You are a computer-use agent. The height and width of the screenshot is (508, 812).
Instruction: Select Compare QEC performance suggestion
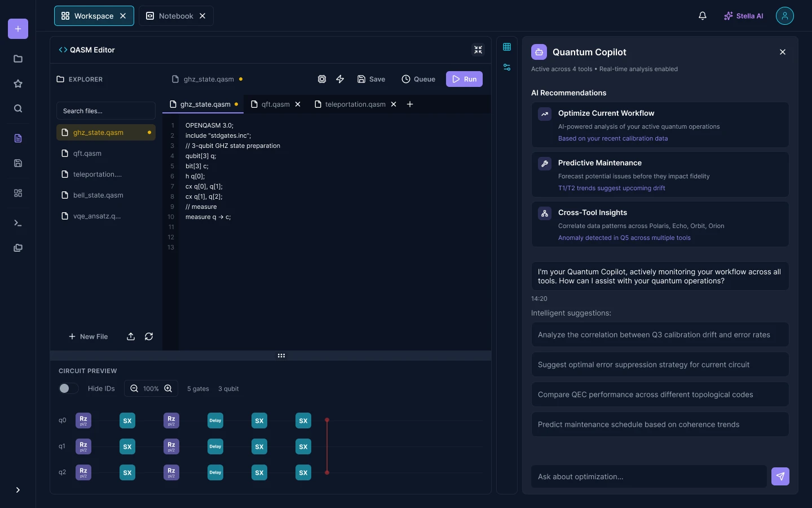[x=660, y=395]
